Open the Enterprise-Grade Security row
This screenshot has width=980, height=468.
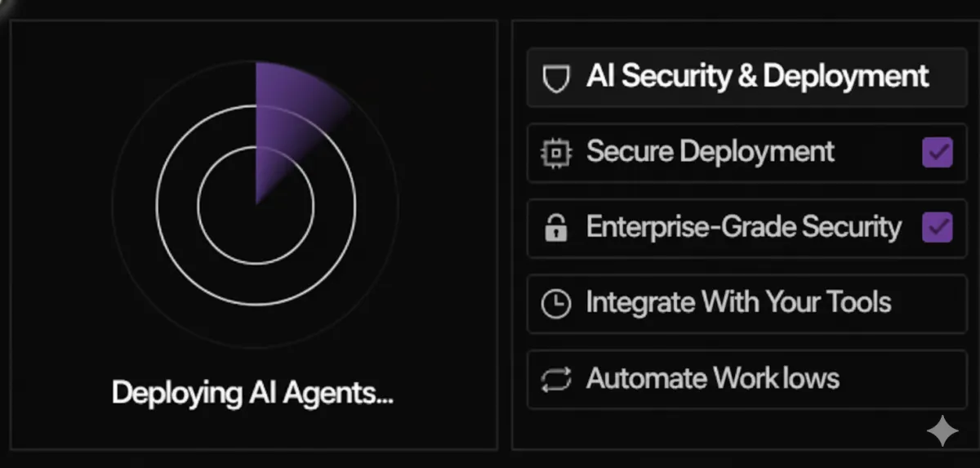pos(746,228)
